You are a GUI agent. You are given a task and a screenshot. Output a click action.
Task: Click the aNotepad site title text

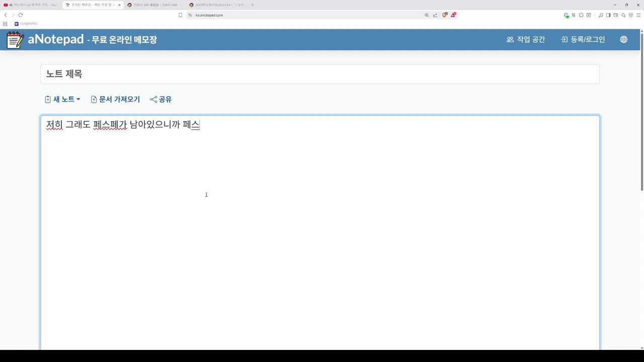[56, 39]
